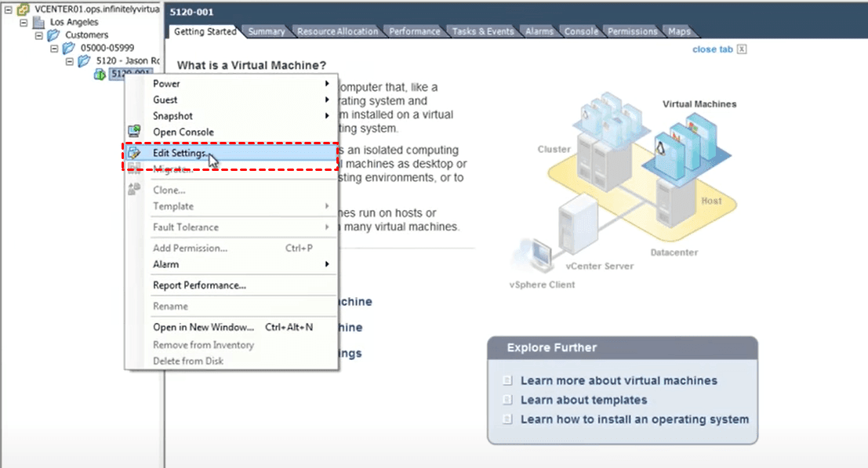Click Remove from Inventory entry

pyautogui.click(x=231, y=345)
